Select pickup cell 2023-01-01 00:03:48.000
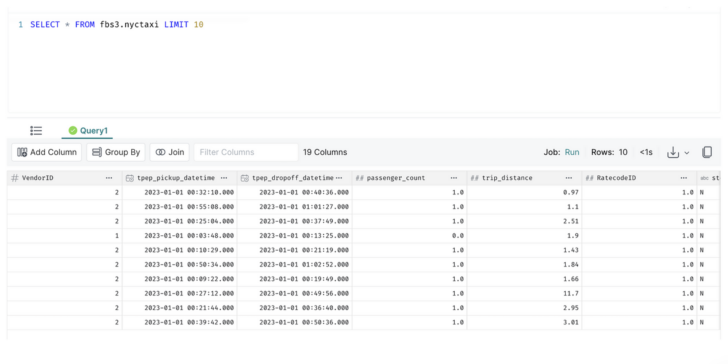 click(x=180, y=235)
